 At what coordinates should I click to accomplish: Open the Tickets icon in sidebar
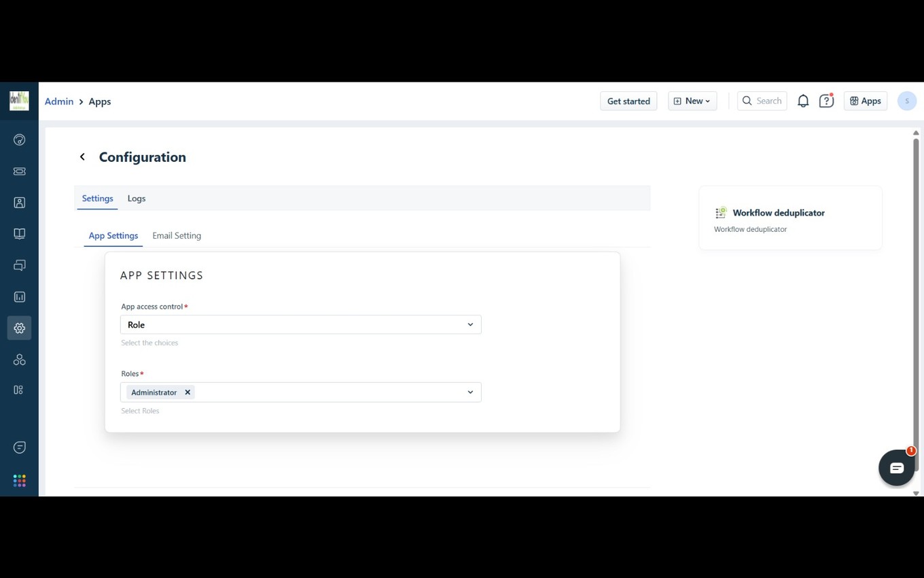click(19, 171)
